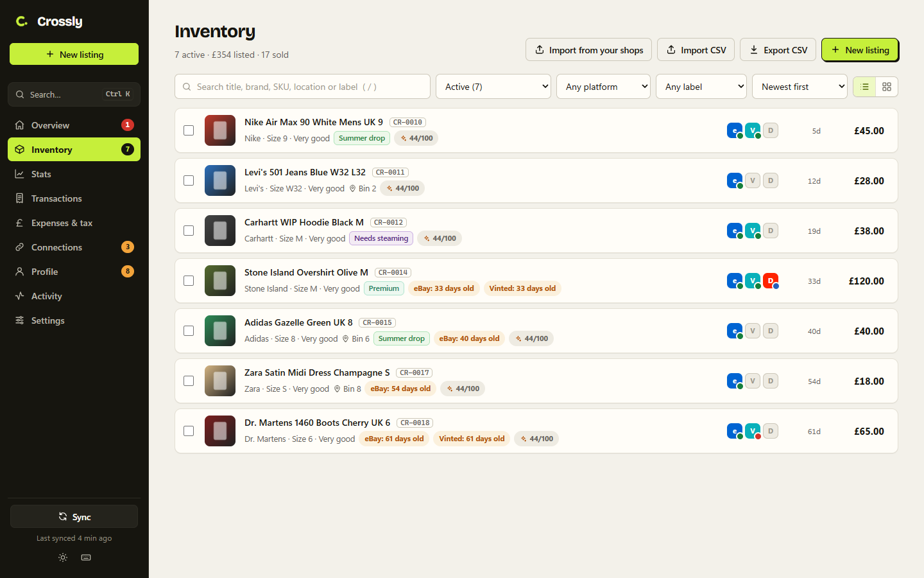The width and height of the screenshot is (924, 578).
Task: Click Import CSV button
Action: click(696, 50)
